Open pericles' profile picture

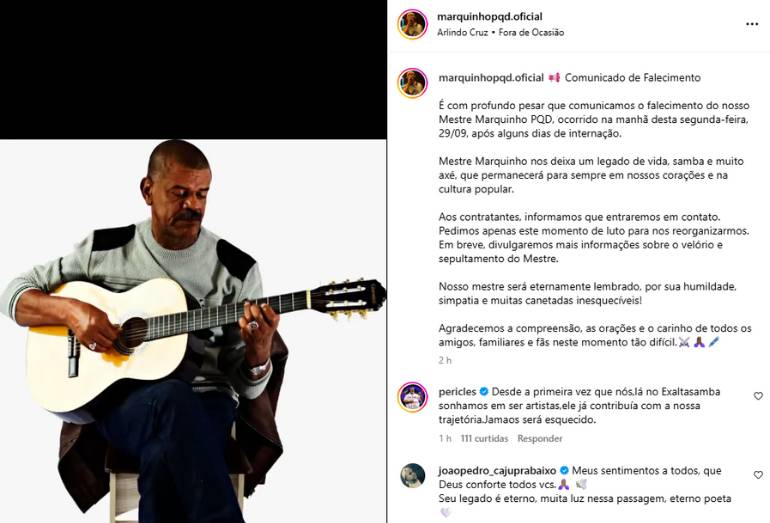pyautogui.click(x=412, y=397)
